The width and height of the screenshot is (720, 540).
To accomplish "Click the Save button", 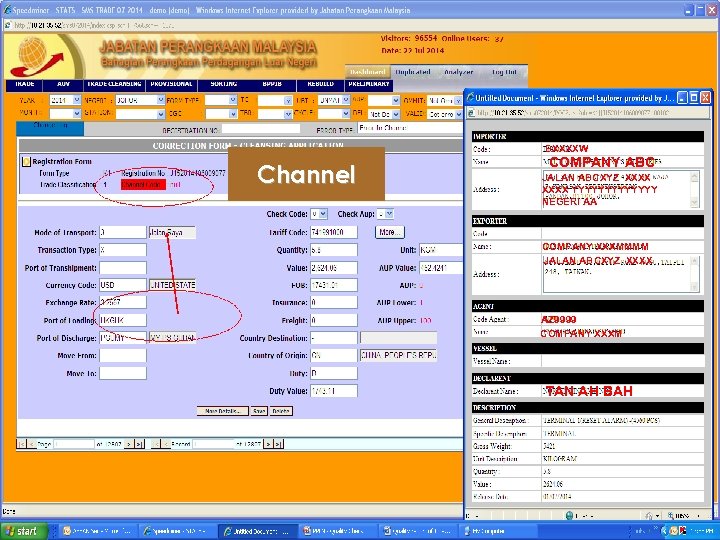I will coord(259,411).
